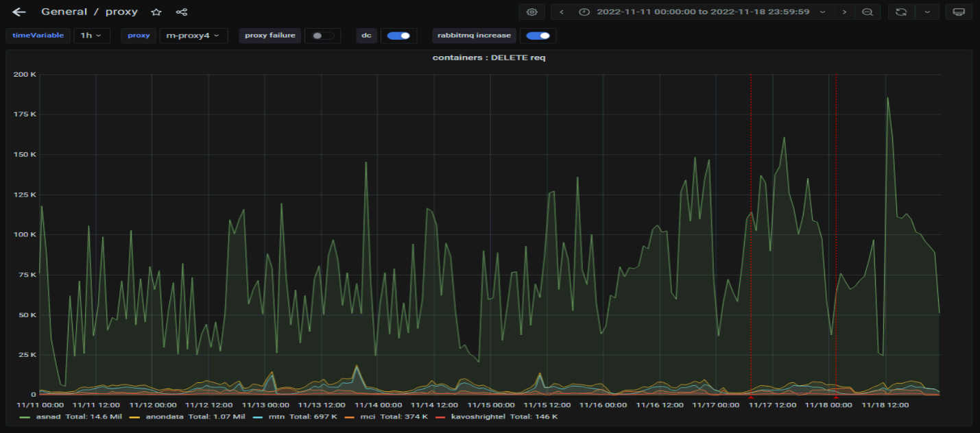Click the back arrow icon
Image resolution: width=980 pixels, height=433 pixels.
(x=19, y=12)
